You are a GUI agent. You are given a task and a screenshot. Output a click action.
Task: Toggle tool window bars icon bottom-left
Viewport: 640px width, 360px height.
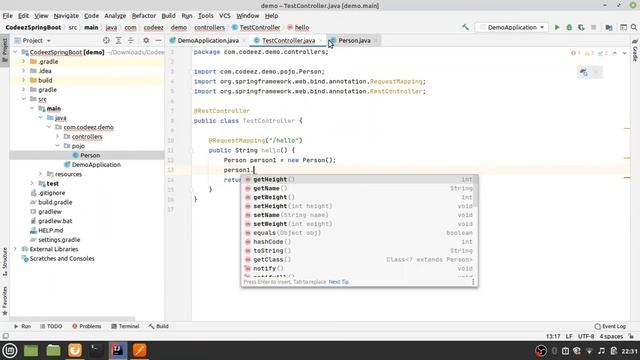pos(5,336)
